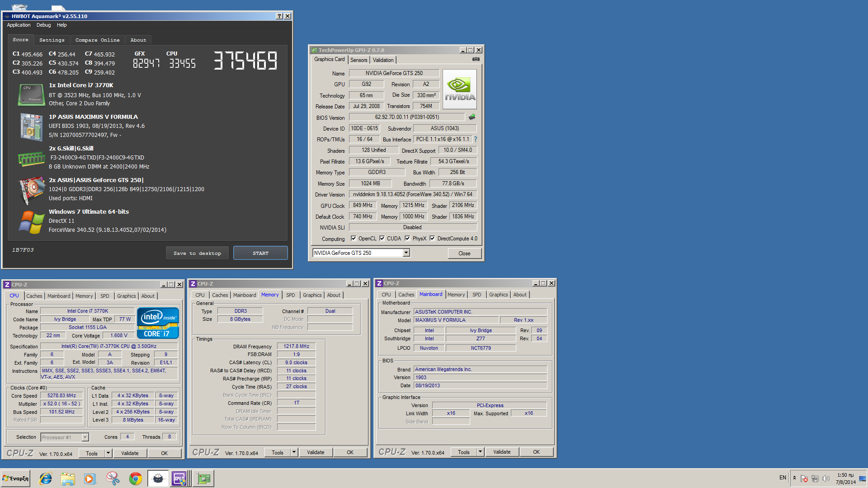
Task: Click the DRAM Frequency value field
Action: pyautogui.click(x=296, y=346)
